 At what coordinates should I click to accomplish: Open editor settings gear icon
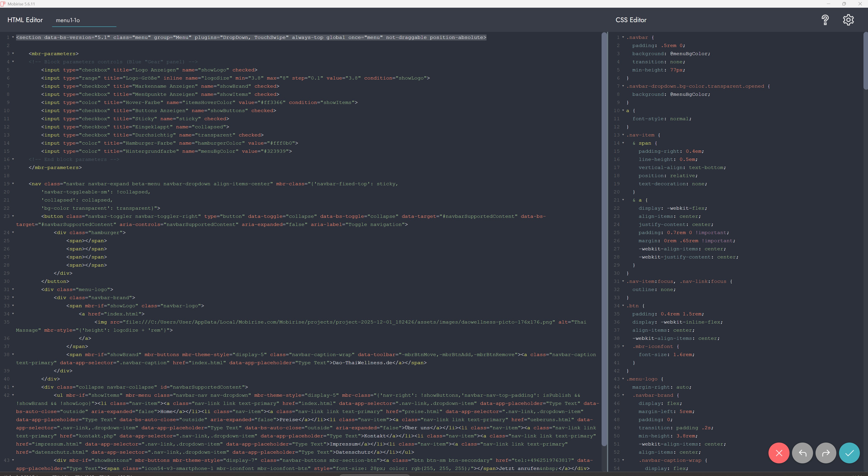click(848, 20)
